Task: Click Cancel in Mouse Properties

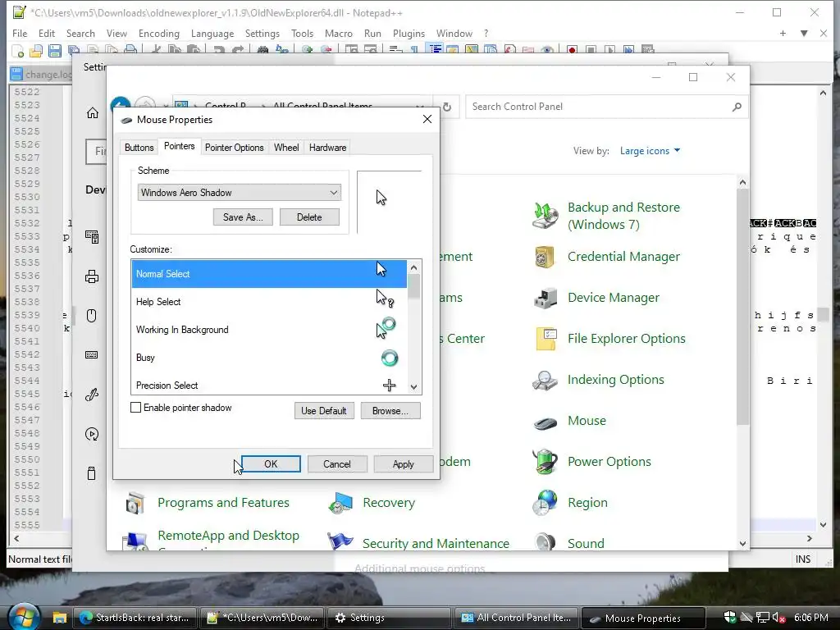Action: [337, 464]
